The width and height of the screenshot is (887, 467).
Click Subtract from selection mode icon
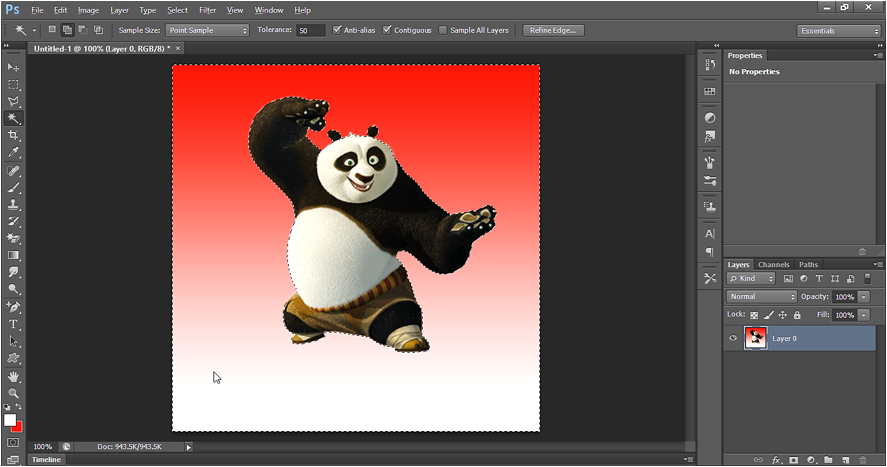coord(83,30)
